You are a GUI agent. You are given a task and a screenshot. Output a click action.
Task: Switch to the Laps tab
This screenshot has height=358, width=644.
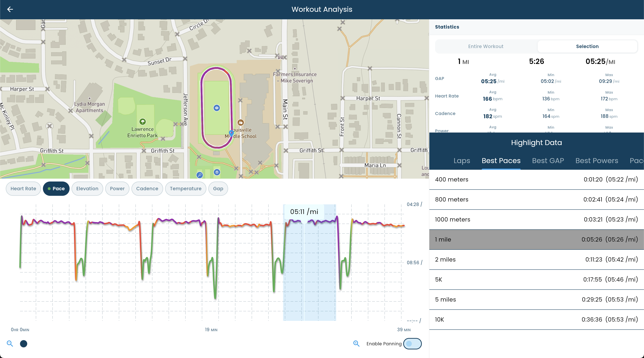[x=462, y=161]
